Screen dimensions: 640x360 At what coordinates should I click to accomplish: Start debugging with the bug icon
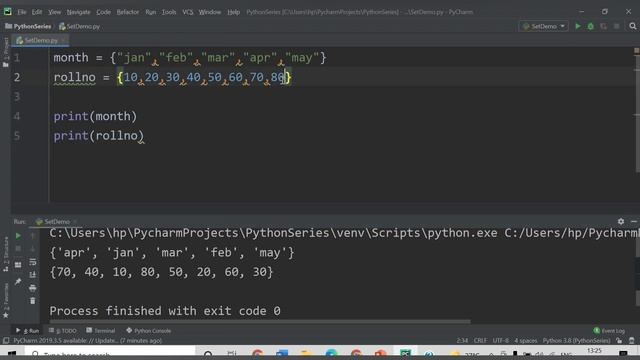[591, 26]
